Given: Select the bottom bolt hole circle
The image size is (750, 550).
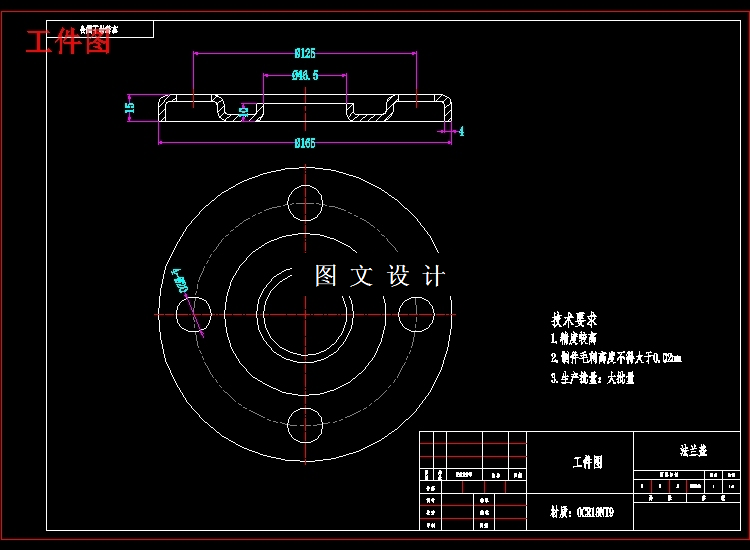Looking at the screenshot, I should [305, 425].
